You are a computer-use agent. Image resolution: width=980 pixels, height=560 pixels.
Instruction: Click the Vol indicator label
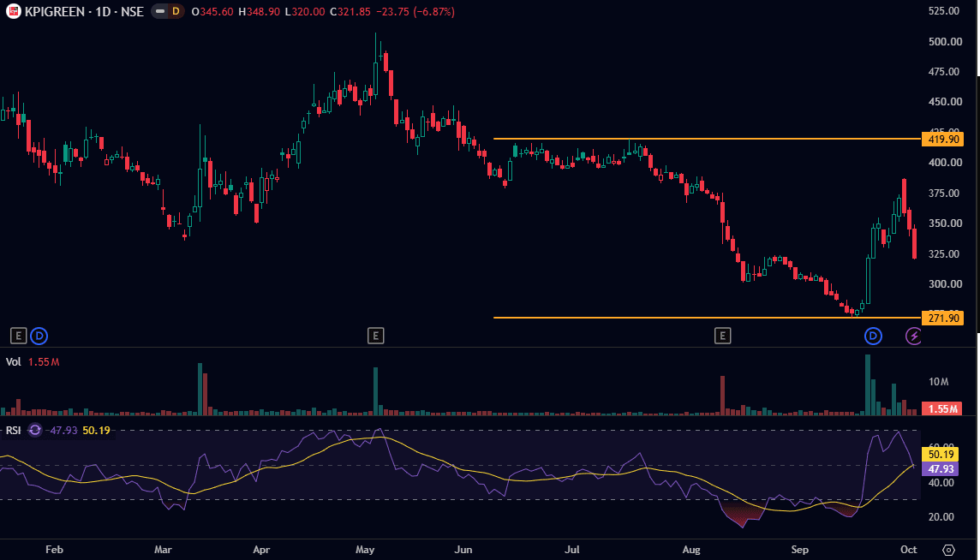pos(13,362)
